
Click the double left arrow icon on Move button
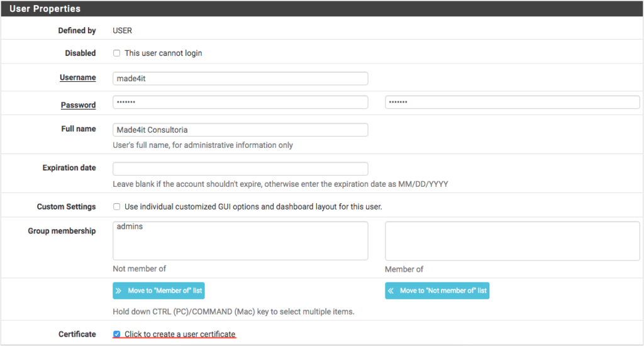[x=391, y=291]
